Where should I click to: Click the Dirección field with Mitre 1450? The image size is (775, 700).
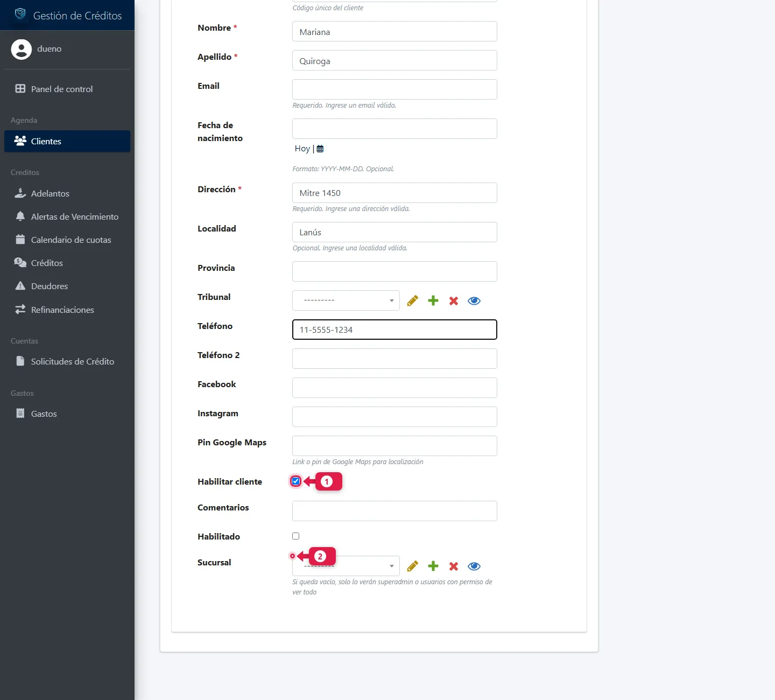[394, 193]
